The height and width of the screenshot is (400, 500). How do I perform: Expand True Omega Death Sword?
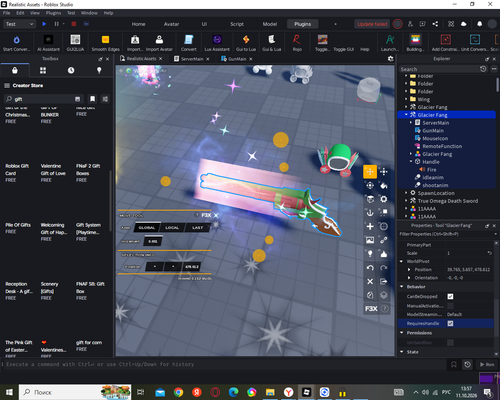(x=406, y=201)
